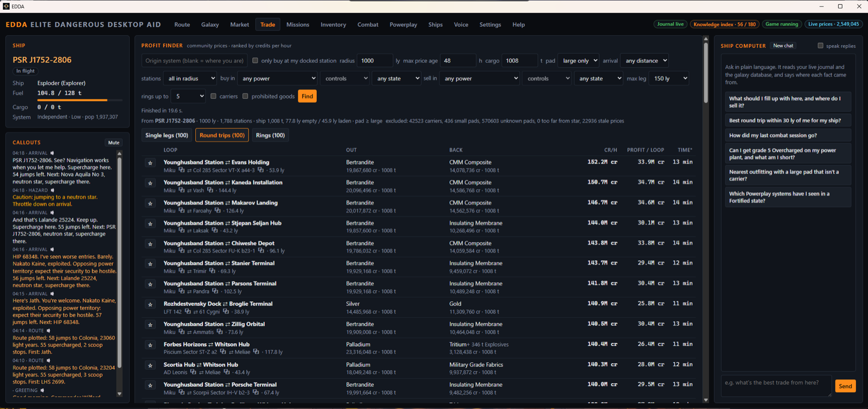Star the Scortia Hub to Whitson Hub loop
Screen dimensions: 868x409
(150, 366)
